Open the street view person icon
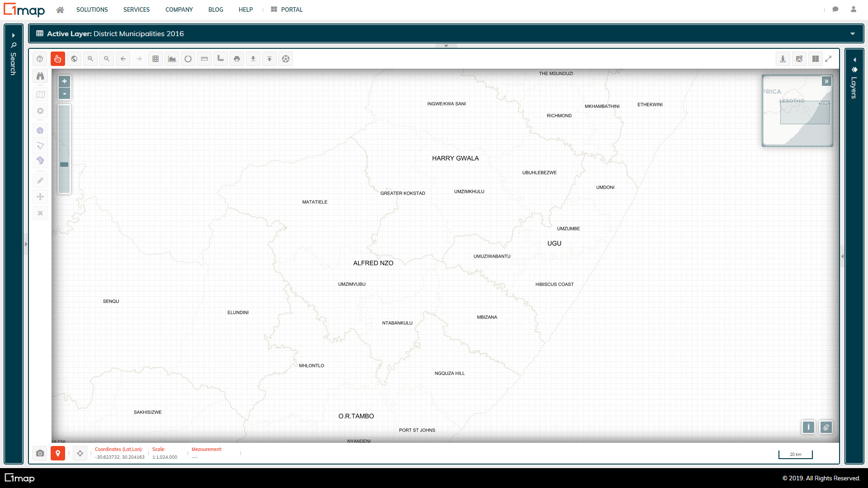This screenshot has width=868, height=488. (783, 59)
